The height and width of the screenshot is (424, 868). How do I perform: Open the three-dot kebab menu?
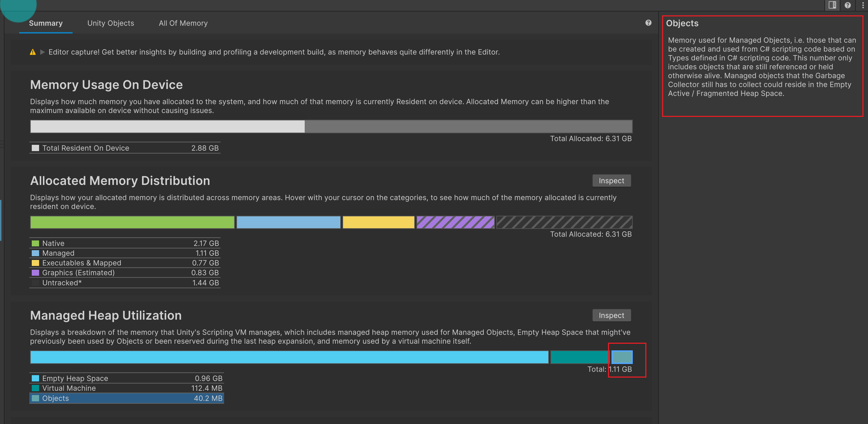[863, 5]
